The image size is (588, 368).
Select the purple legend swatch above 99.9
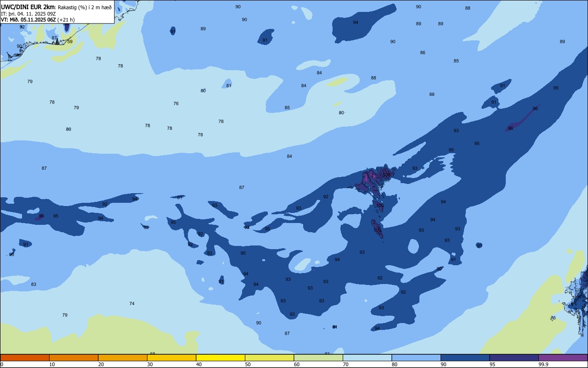point(563,357)
